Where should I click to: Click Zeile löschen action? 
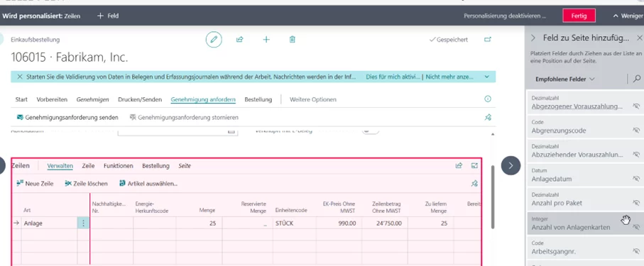point(86,184)
